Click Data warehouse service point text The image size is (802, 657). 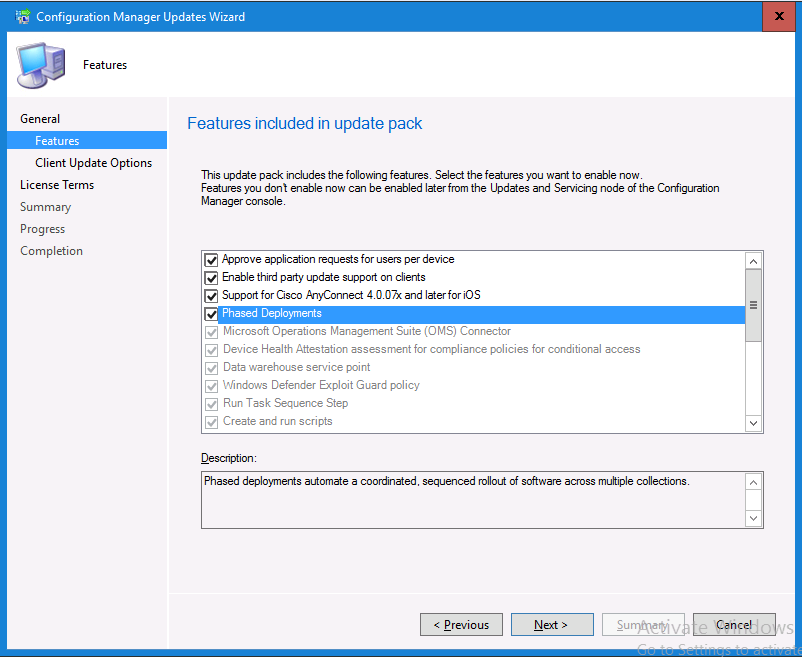click(297, 367)
